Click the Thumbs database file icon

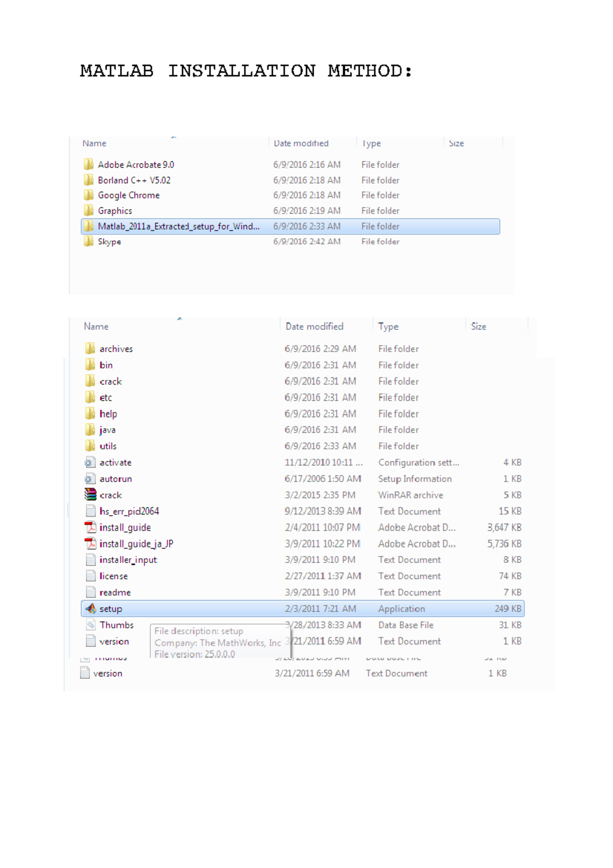point(91,625)
